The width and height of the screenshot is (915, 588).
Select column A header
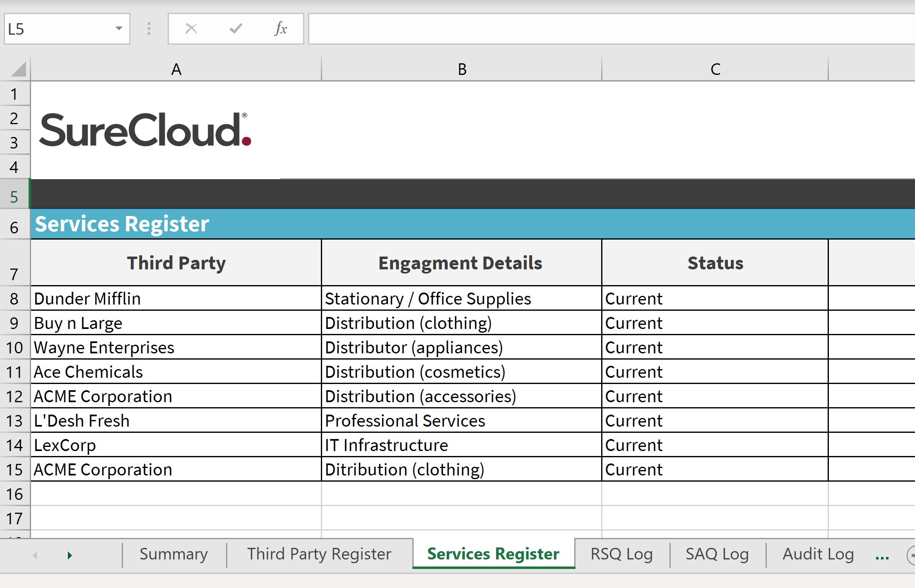point(176,69)
